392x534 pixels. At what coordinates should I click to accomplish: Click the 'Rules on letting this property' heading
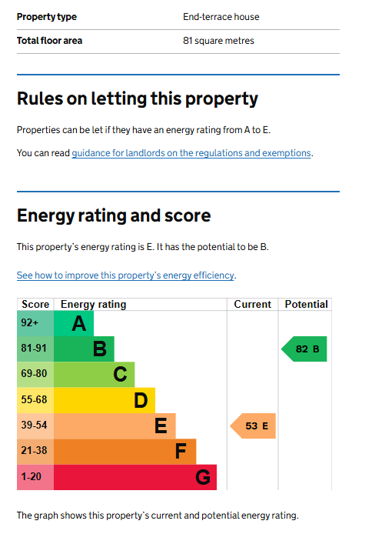point(138,99)
